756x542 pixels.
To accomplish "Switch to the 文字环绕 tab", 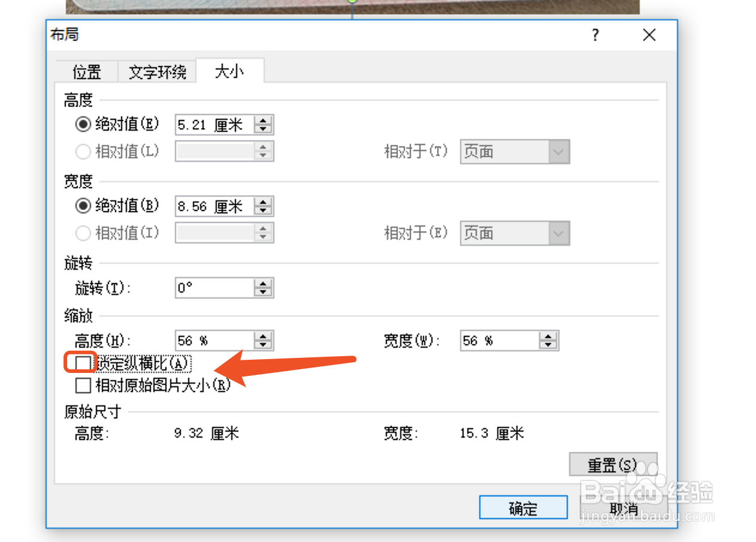I will tap(157, 71).
